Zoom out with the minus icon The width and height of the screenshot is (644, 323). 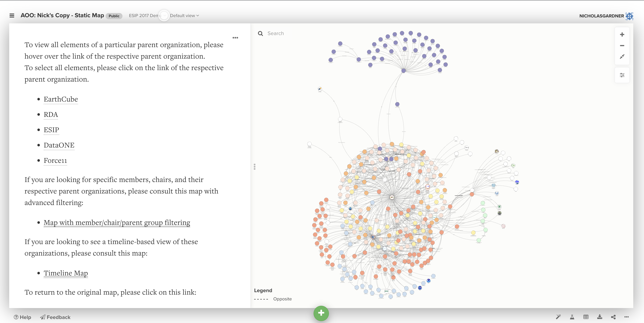[x=622, y=45]
